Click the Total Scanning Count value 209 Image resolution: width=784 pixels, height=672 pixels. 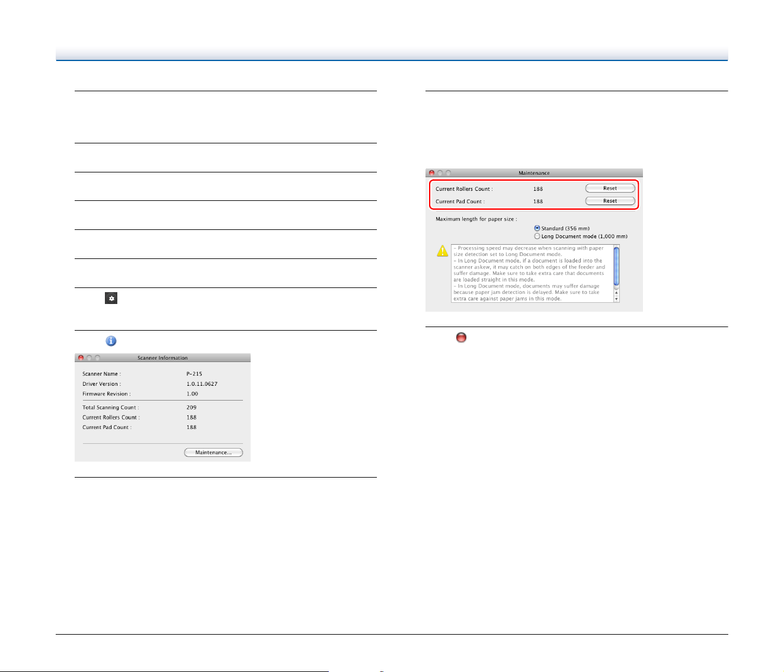(x=191, y=408)
